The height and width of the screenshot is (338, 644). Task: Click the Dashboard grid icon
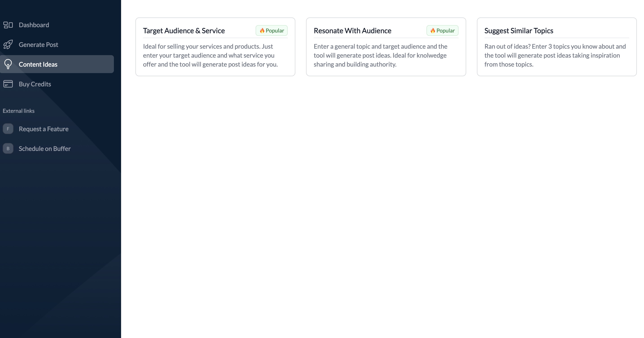[8, 25]
